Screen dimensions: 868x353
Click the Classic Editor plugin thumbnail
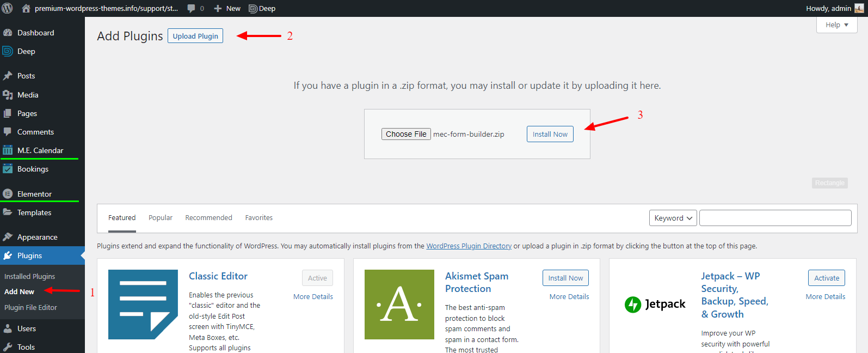point(143,305)
